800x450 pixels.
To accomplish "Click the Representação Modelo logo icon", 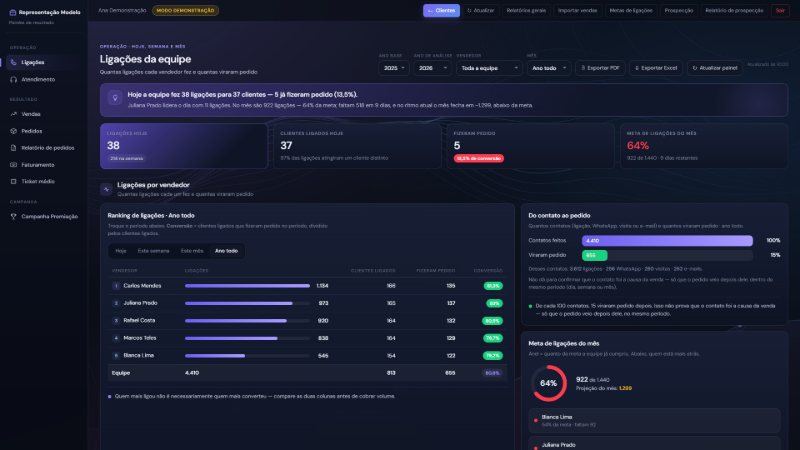I will pos(13,12).
